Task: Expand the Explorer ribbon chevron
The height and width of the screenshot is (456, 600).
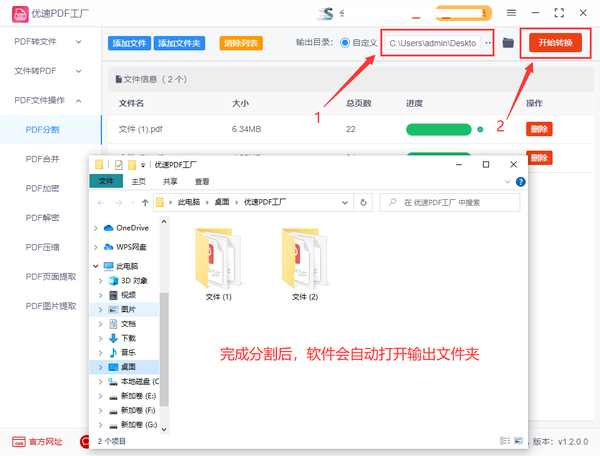Action: coord(508,182)
